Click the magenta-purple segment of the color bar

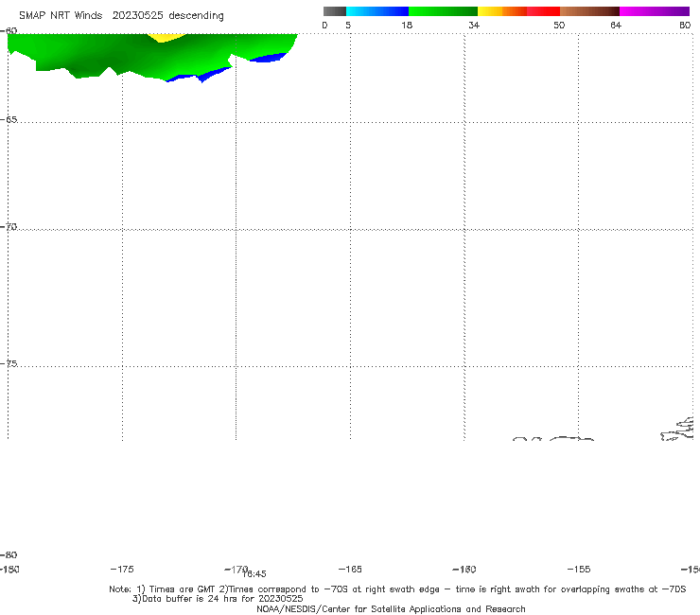(655, 11)
